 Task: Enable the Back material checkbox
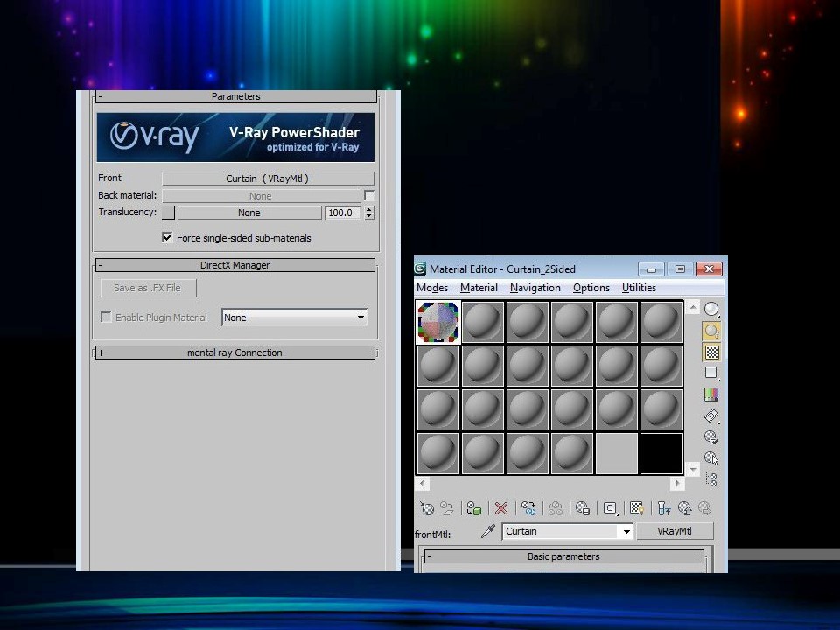click(369, 195)
